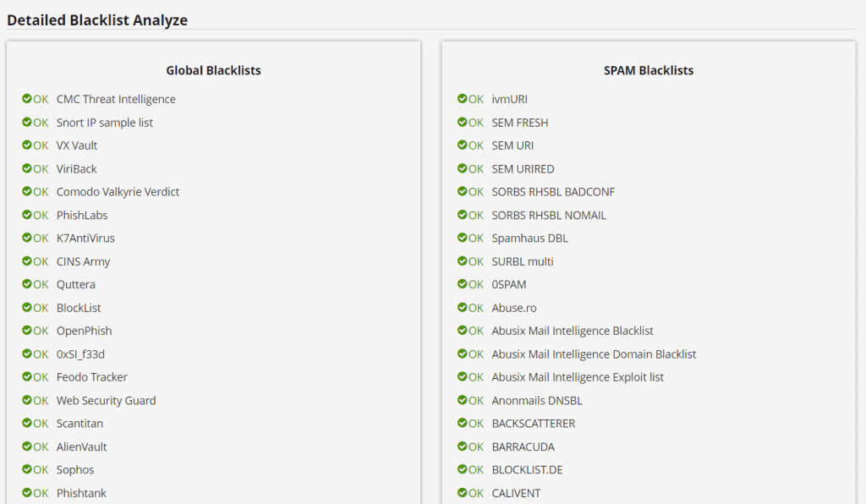Click the OK status icon next to VX Vault
This screenshot has width=866, height=504.
[x=27, y=145]
